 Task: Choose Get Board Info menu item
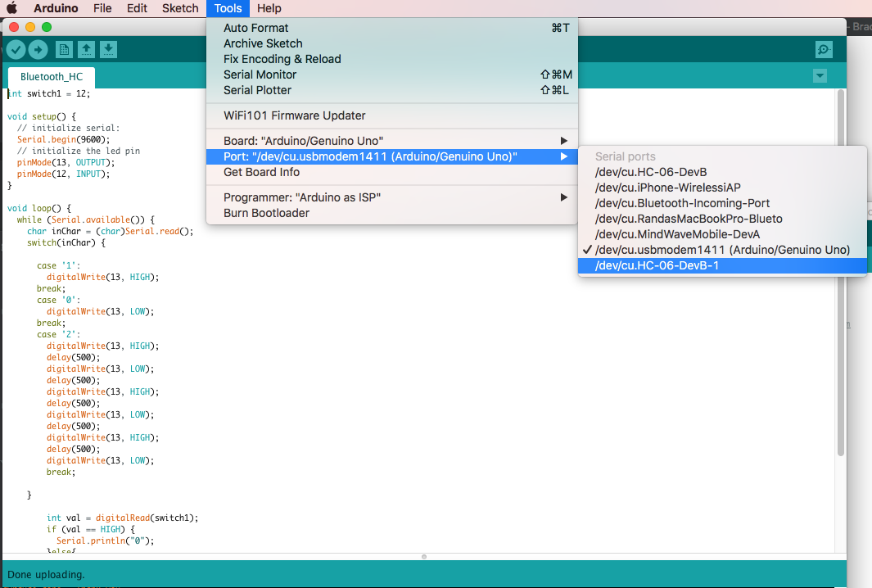pos(391,172)
